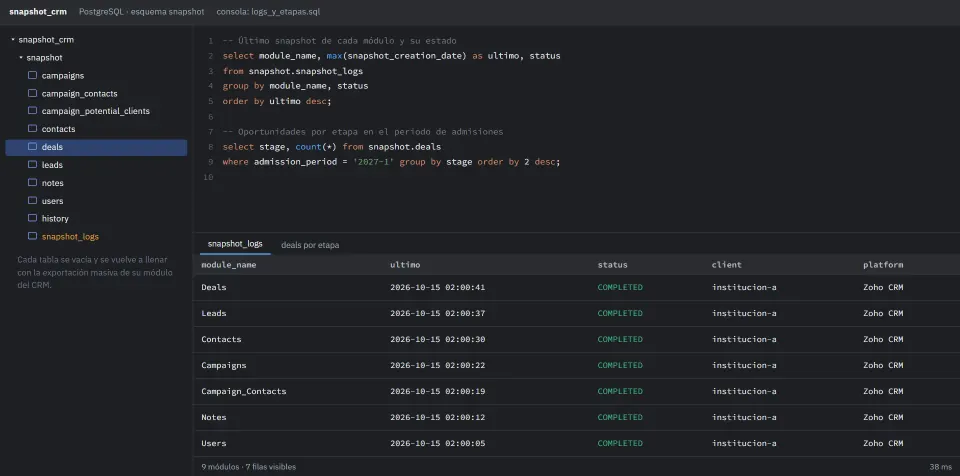This screenshot has height=476, width=960.
Task: Sort by the ultimo column header
Action: [x=405, y=265]
